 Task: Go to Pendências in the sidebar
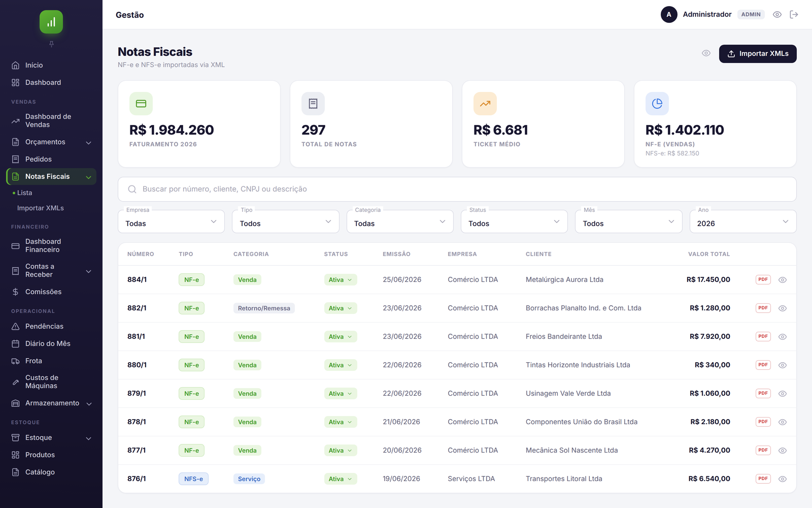(51, 326)
